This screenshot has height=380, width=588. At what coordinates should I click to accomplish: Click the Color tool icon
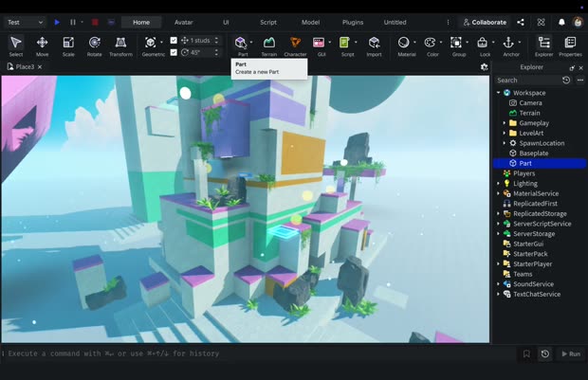pyautogui.click(x=430, y=43)
